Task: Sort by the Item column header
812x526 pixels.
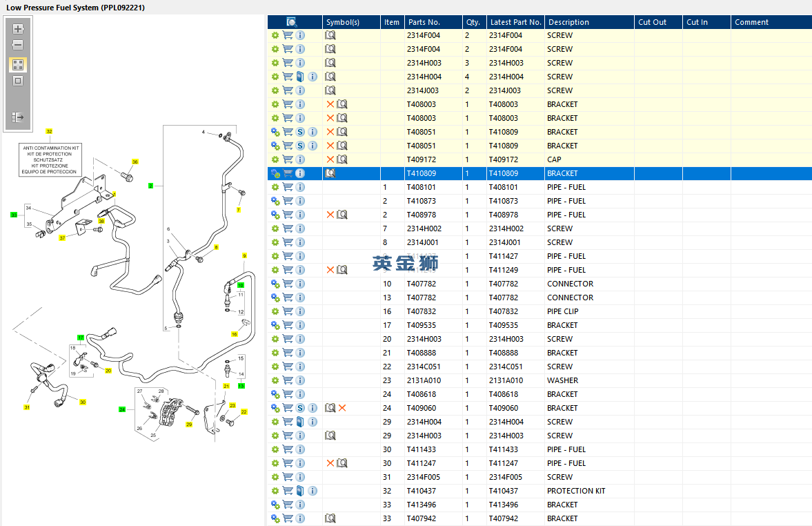Action: click(392, 22)
